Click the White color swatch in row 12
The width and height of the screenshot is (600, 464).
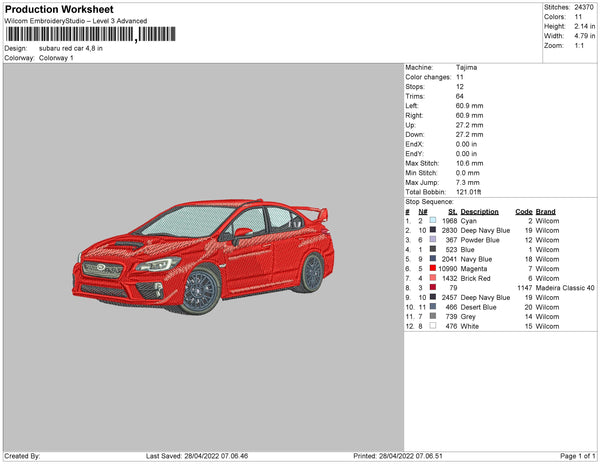pos(433,326)
